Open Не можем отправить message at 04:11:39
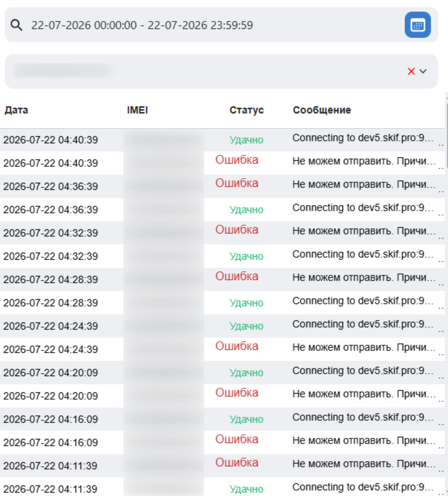This screenshot has width=448, height=496. 364,464
